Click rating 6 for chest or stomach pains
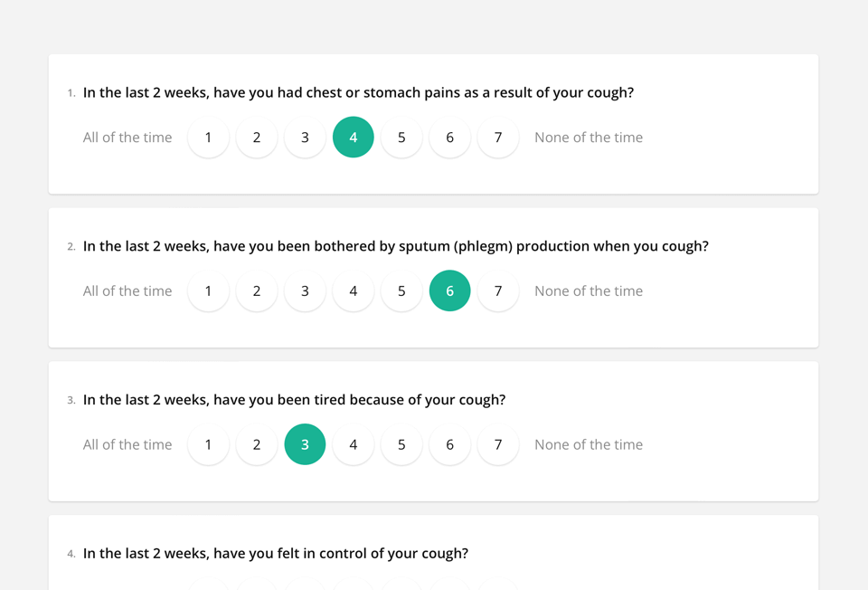 click(449, 138)
